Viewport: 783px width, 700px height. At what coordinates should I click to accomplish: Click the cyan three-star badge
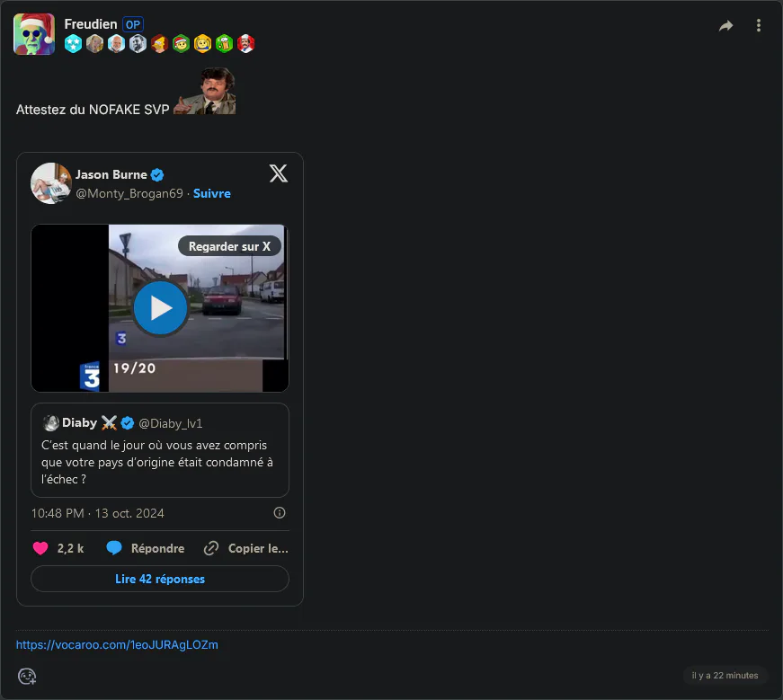(74, 44)
